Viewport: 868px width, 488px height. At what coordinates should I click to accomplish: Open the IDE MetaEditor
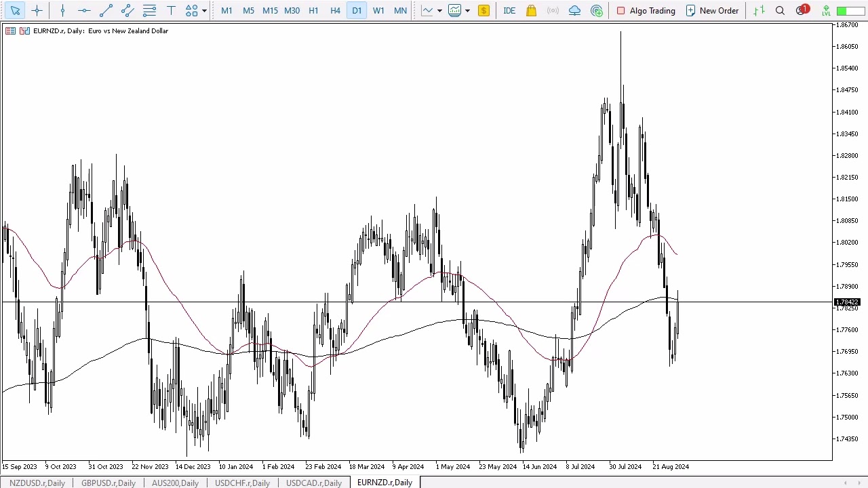pyautogui.click(x=509, y=10)
